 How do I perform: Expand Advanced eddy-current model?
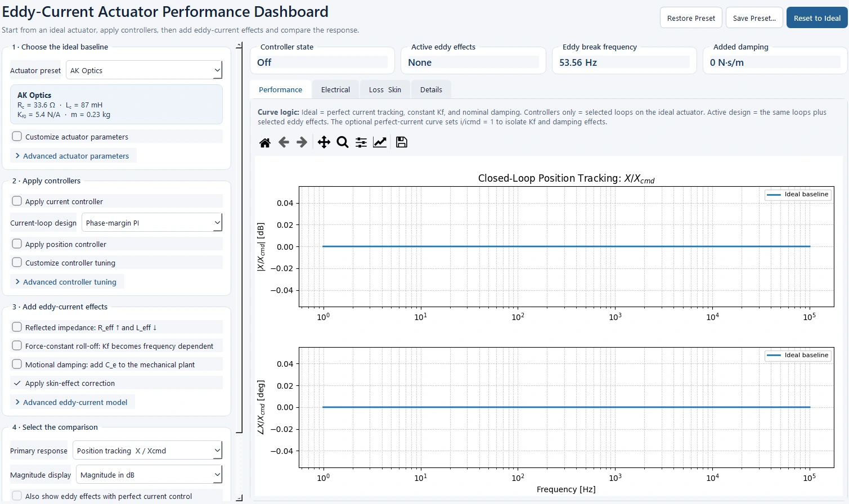tap(73, 402)
